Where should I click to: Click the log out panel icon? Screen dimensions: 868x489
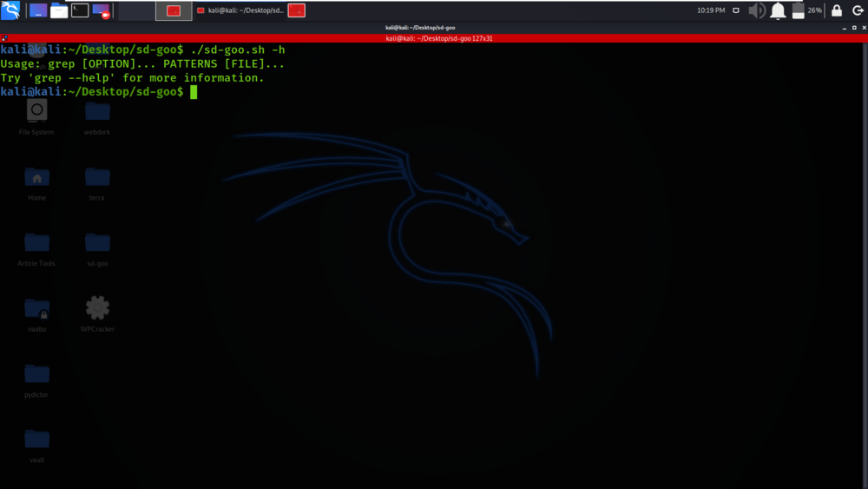point(858,10)
